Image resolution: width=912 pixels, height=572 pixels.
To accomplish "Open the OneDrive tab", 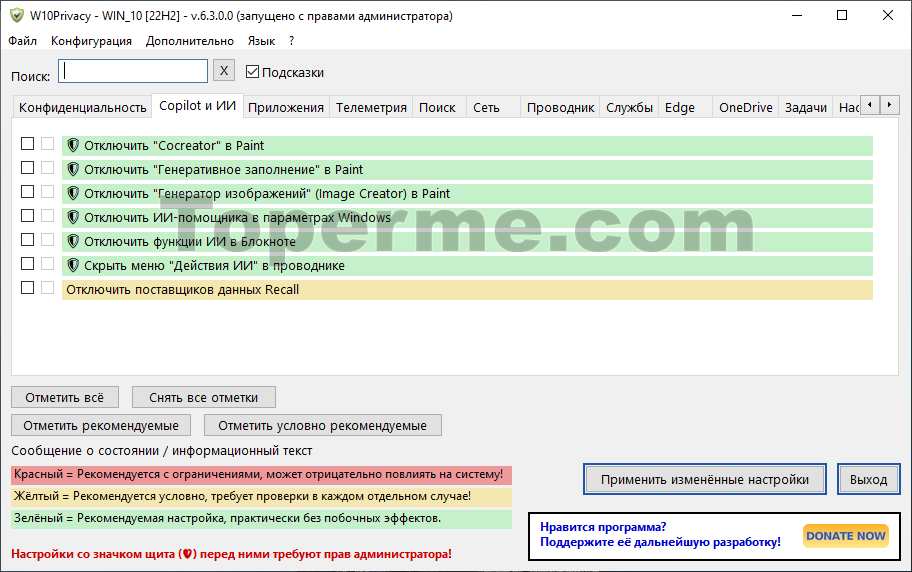I will coord(746,108).
